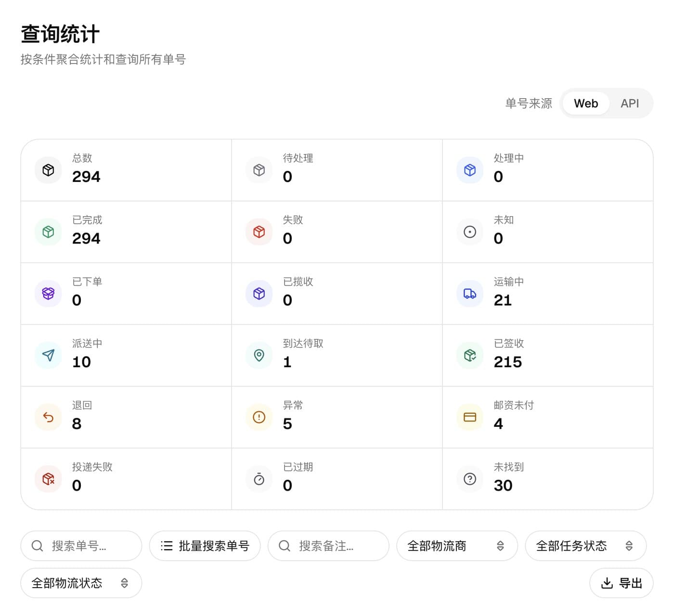Focus the 搜索备注 input field
Viewport: 674px width, 616px height.
pos(328,546)
